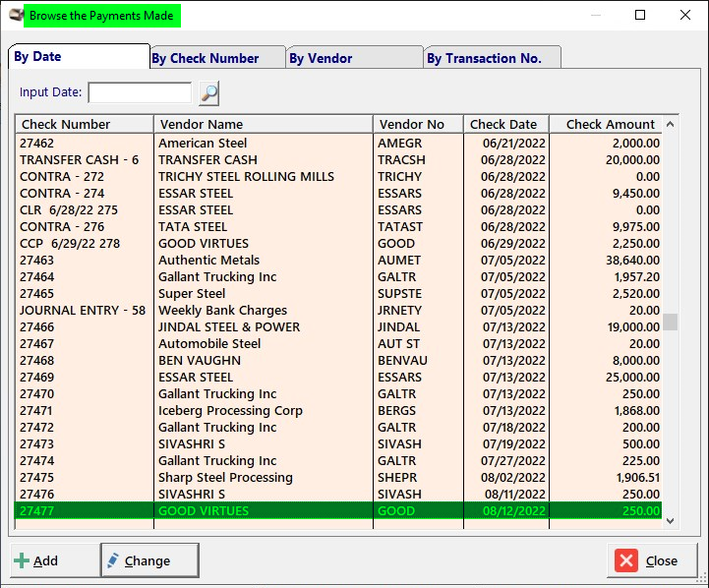Click Super Steel vendor name
709x588 pixels.
[192, 294]
